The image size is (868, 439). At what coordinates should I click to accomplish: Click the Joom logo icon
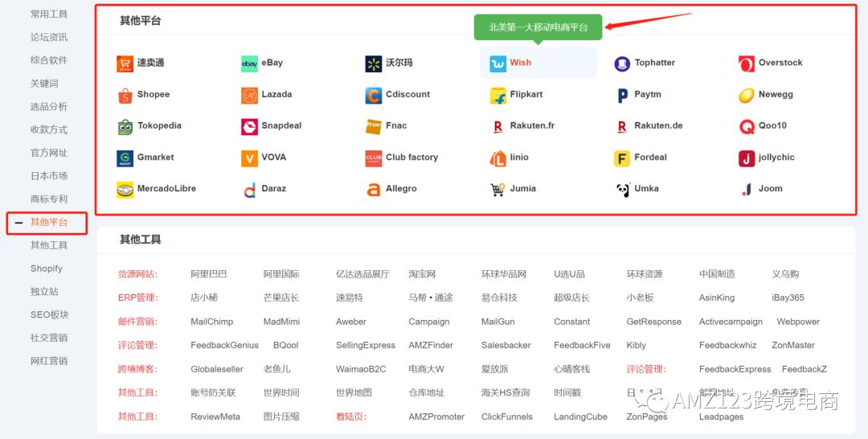pos(746,189)
